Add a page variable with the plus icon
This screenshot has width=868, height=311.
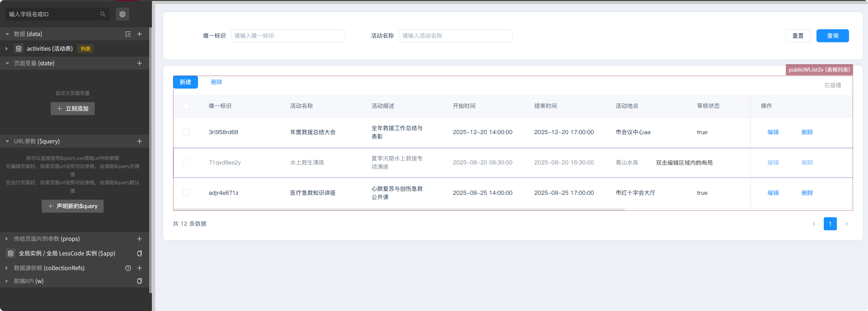pyautogui.click(x=139, y=63)
